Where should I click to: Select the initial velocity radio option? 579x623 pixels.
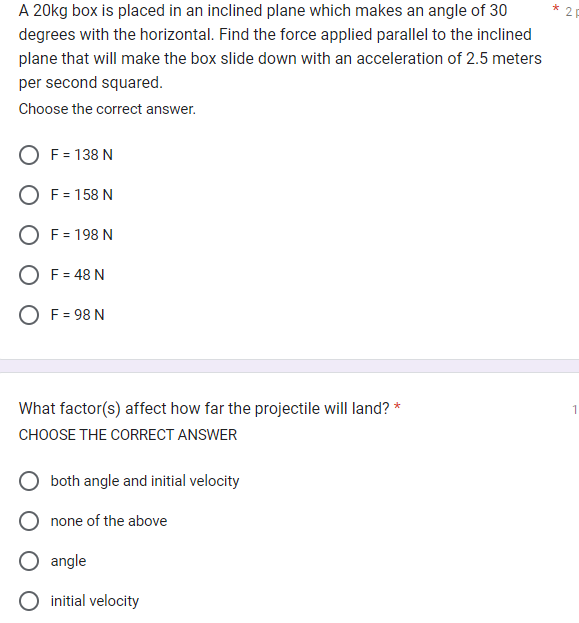tap(29, 601)
